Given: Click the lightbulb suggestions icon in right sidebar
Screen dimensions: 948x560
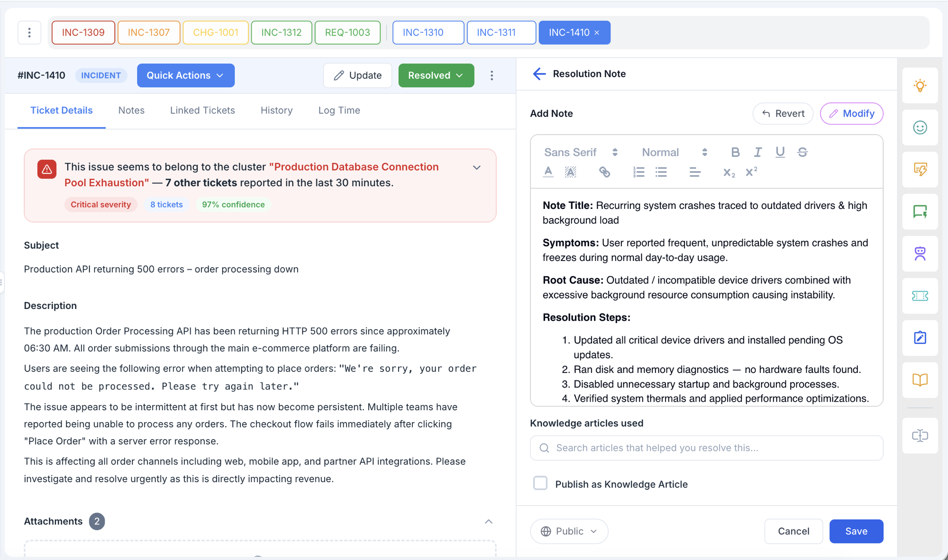Looking at the screenshot, I should click(x=920, y=86).
